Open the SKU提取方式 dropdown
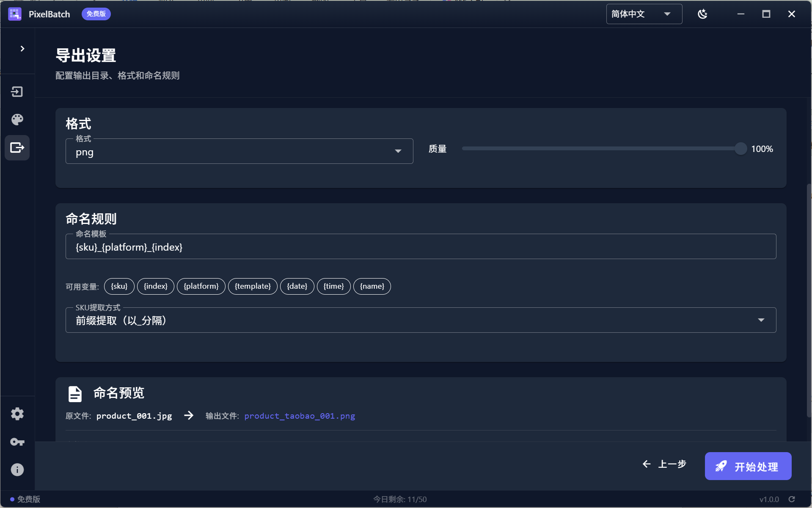 (421, 320)
